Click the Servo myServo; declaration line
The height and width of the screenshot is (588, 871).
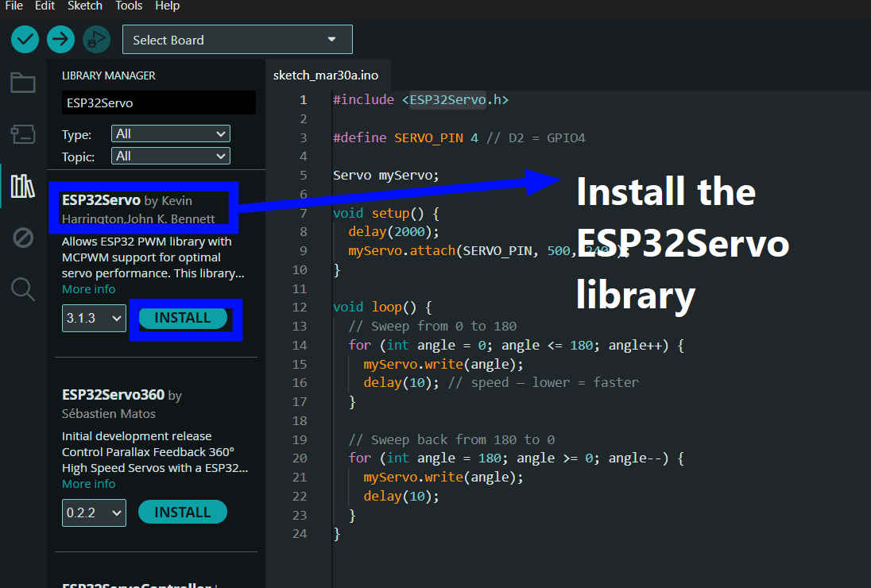point(385,176)
